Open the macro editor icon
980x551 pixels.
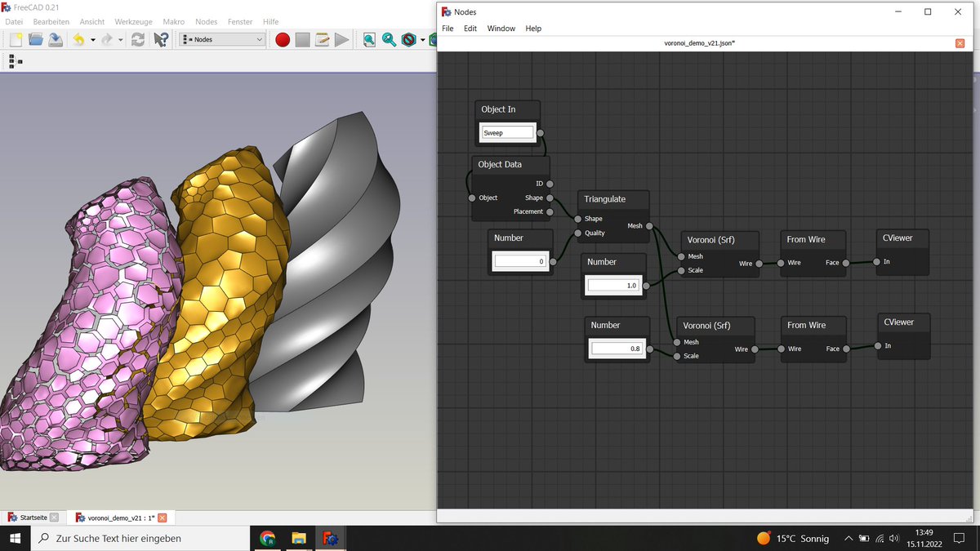click(322, 39)
